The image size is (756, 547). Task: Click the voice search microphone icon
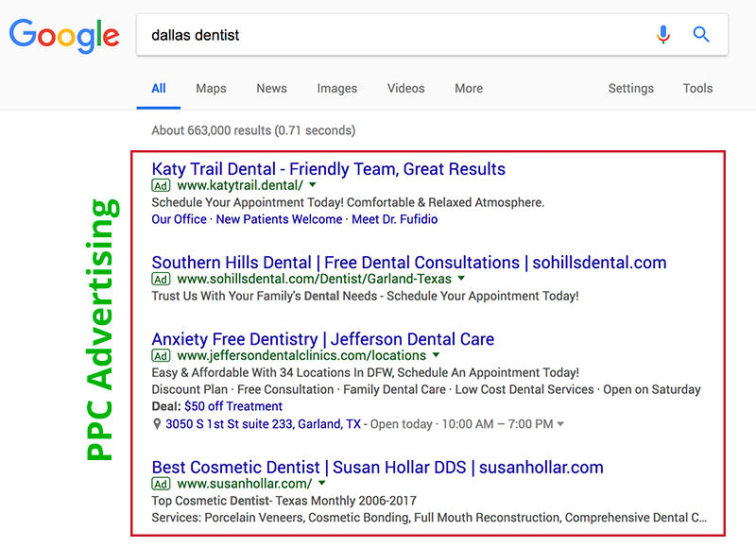pyautogui.click(x=663, y=34)
